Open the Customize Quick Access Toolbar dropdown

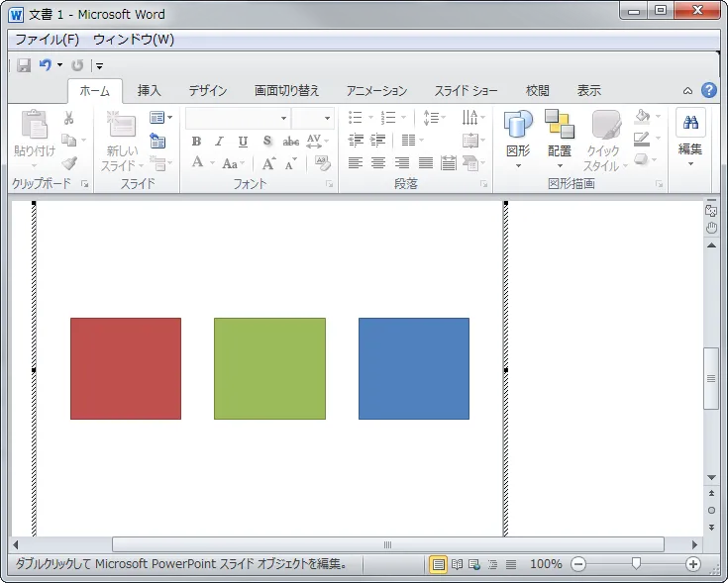coord(99,66)
